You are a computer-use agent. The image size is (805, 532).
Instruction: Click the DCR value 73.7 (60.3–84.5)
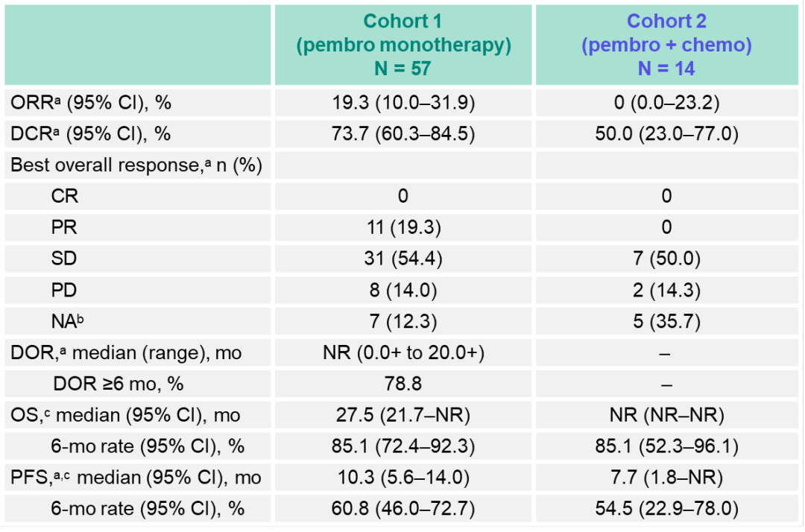click(x=403, y=134)
